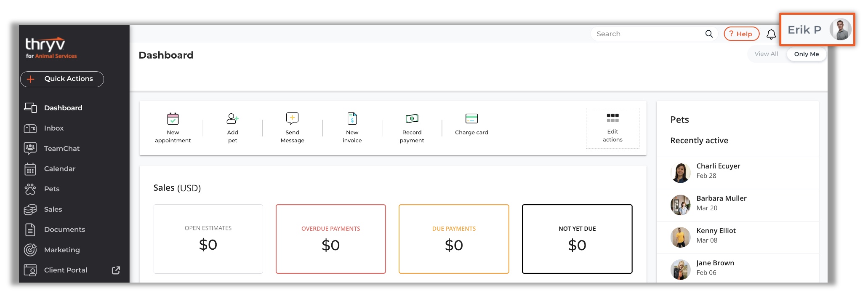Open the Calendar icon in sidebar
Screen dimensions: 868x299
pyautogui.click(x=30, y=168)
